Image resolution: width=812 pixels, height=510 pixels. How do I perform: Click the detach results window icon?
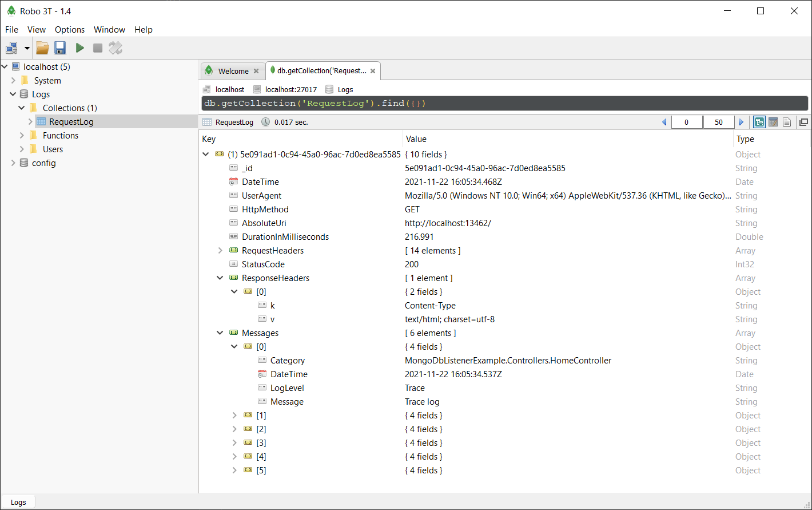coord(803,122)
